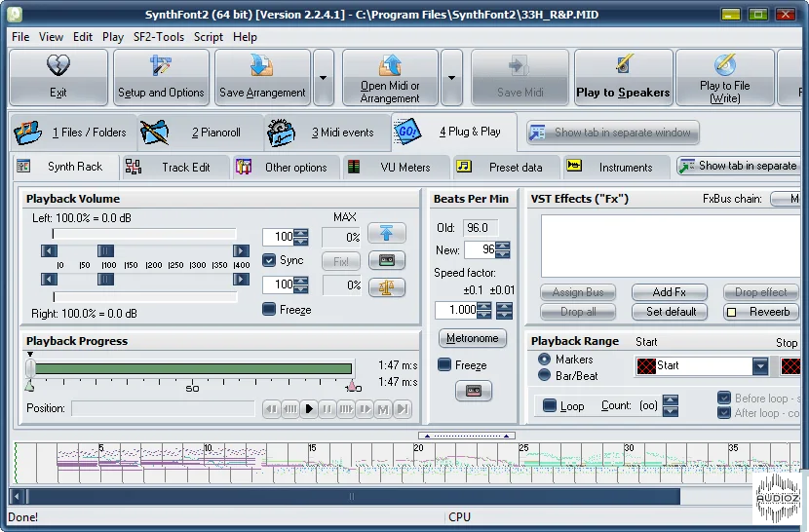809x532 pixels.
Task: Click left arrow of Right volume slider
Action: [49, 280]
